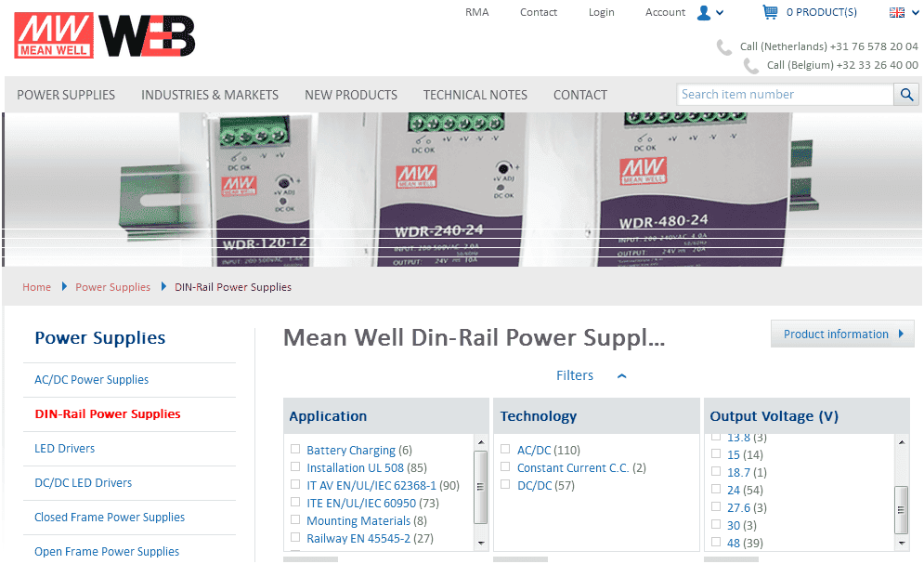The image size is (924, 564).
Task: Click Output Voltage list scroll down arrow
Action: coord(901,544)
